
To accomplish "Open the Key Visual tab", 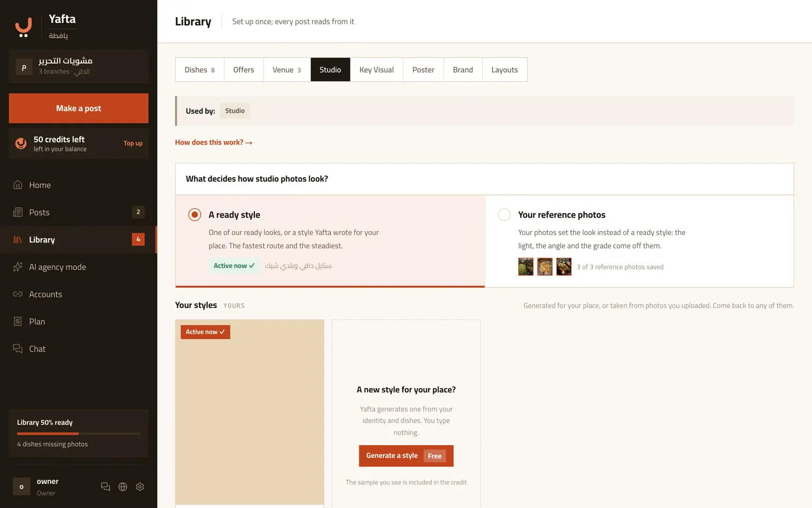I will [x=376, y=70].
